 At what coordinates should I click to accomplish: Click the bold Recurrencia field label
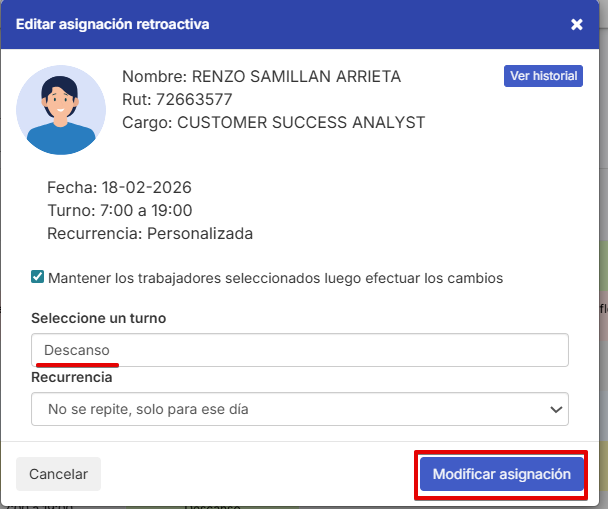tap(71, 378)
